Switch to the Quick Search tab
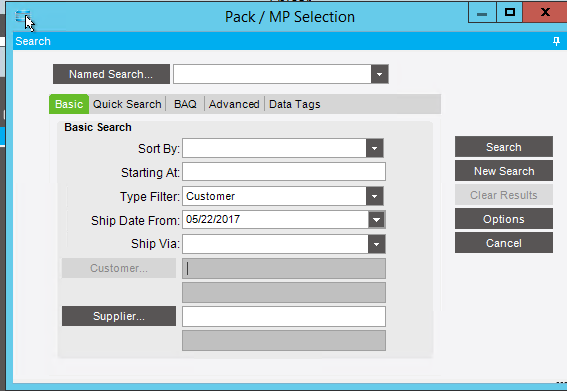Screen dimensions: 567x391 [x=127, y=104]
